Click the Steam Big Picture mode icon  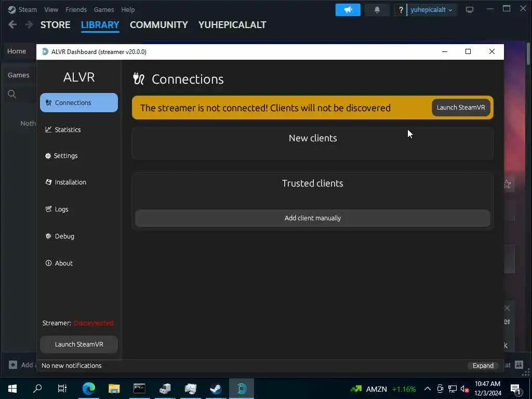point(470,9)
